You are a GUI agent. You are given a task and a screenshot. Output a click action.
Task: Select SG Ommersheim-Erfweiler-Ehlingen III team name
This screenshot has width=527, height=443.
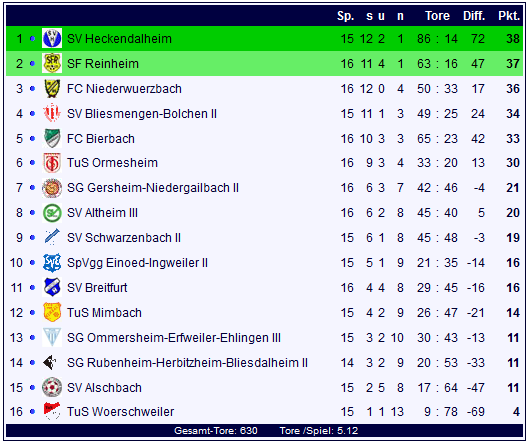tap(174, 337)
